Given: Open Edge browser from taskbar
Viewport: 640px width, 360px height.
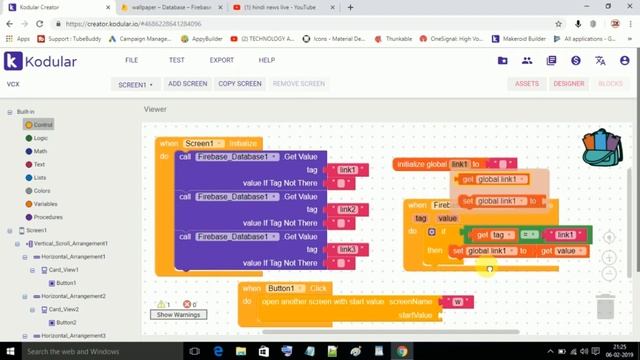Looking at the screenshot, I should pos(218,351).
